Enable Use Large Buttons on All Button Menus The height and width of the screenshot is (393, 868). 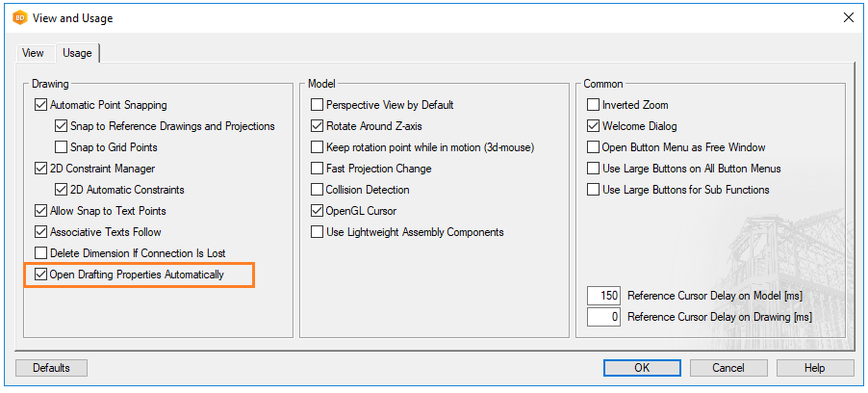pyautogui.click(x=594, y=169)
